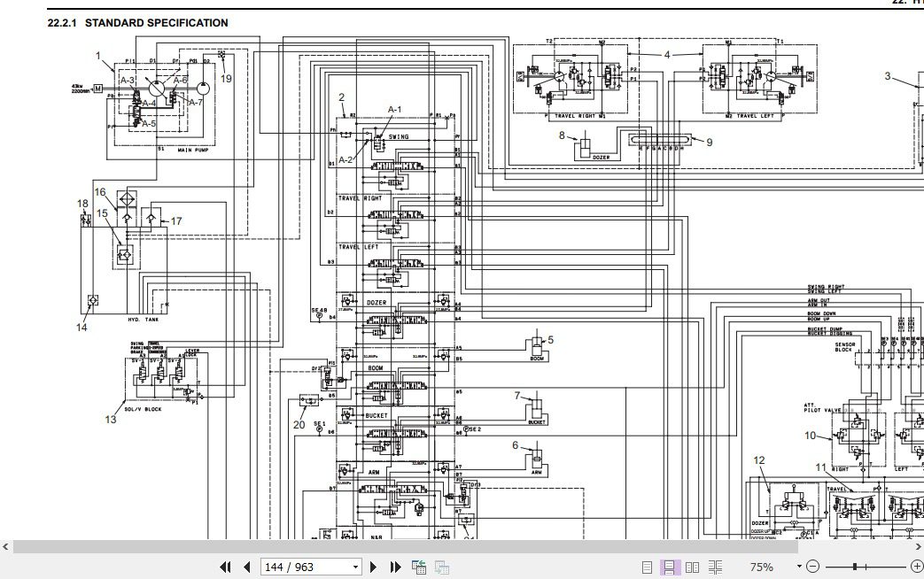This screenshot has width=924, height=579.
Task: Adjust the zoom slider handle
Action: (855, 567)
